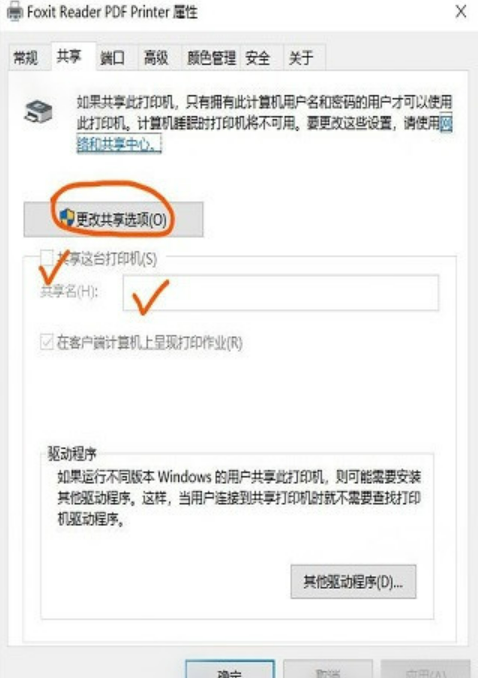Click the UAC shield icon on 更改共享选项
490x678 pixels.
pyautogui.click(x=67, y=217)
